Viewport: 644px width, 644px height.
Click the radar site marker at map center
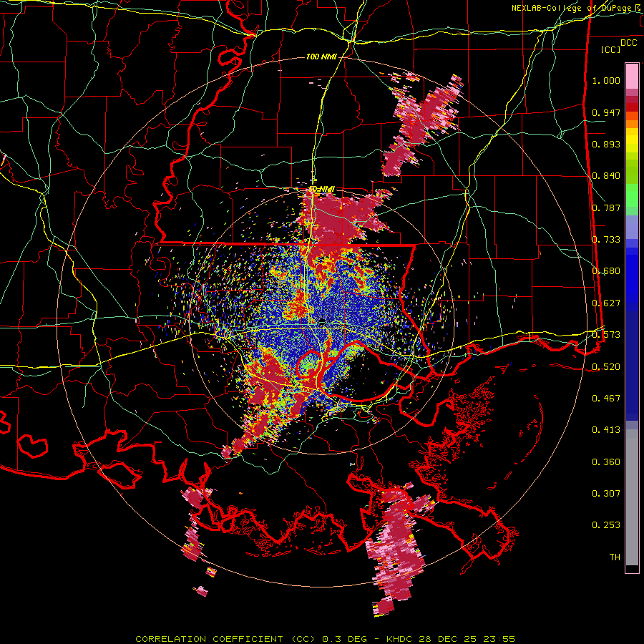[323, 321]
